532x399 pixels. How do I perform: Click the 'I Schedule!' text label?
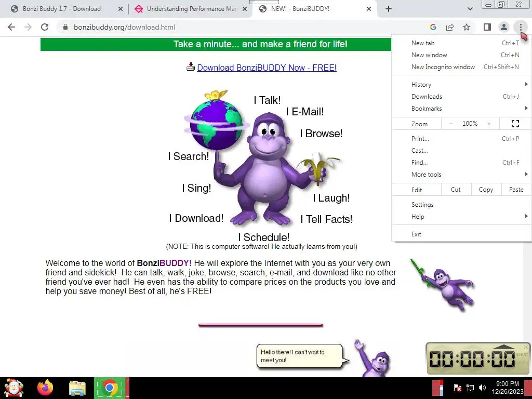(x=263, y=237)
